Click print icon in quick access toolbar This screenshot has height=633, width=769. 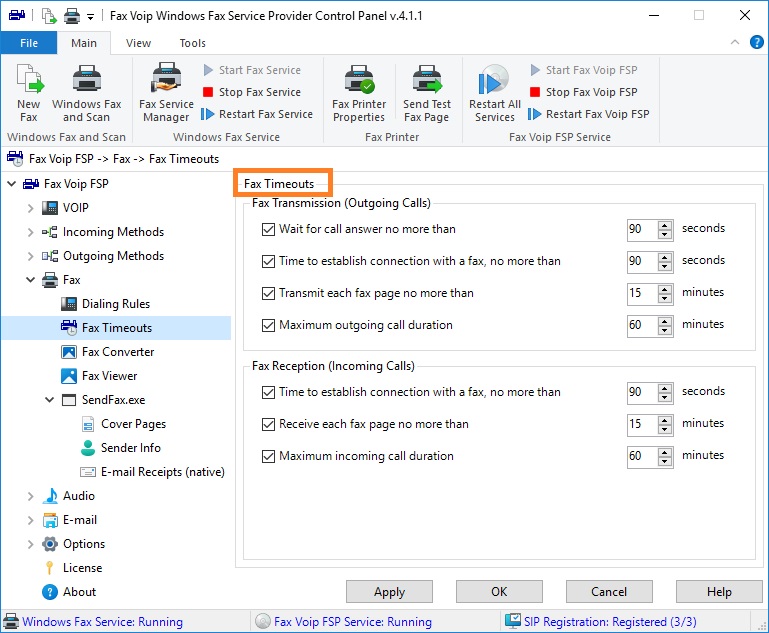tap(72, 16)
